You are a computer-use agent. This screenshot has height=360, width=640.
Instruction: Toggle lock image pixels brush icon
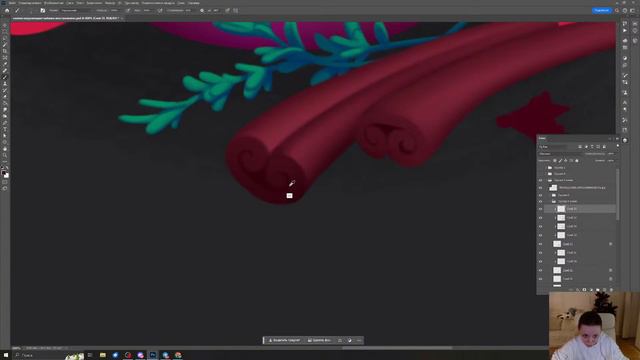[560, 161]
